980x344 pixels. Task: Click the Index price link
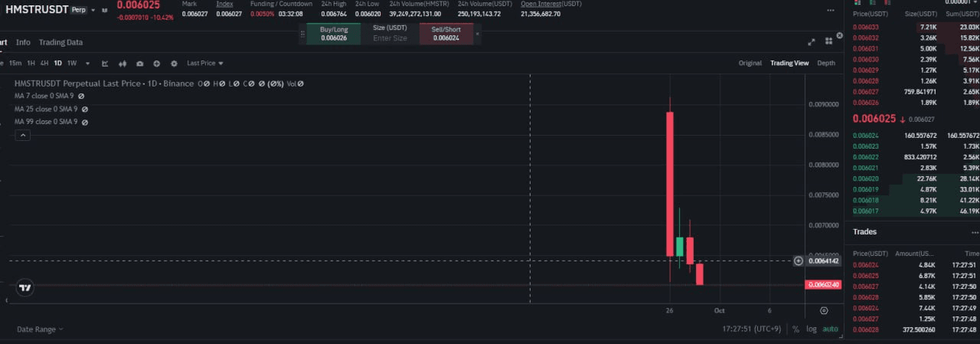pos(224,4)
